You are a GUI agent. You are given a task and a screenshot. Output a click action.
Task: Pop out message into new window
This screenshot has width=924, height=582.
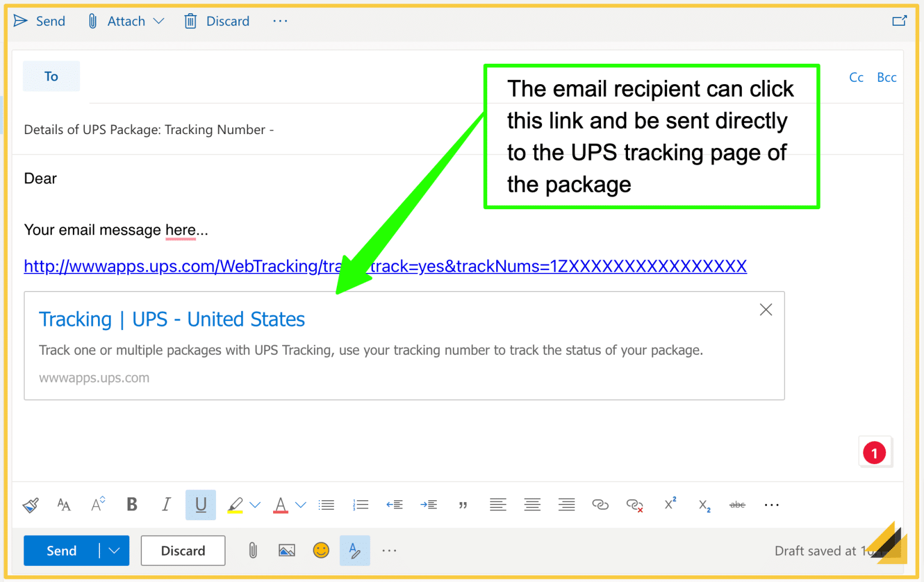click(899, 21)
